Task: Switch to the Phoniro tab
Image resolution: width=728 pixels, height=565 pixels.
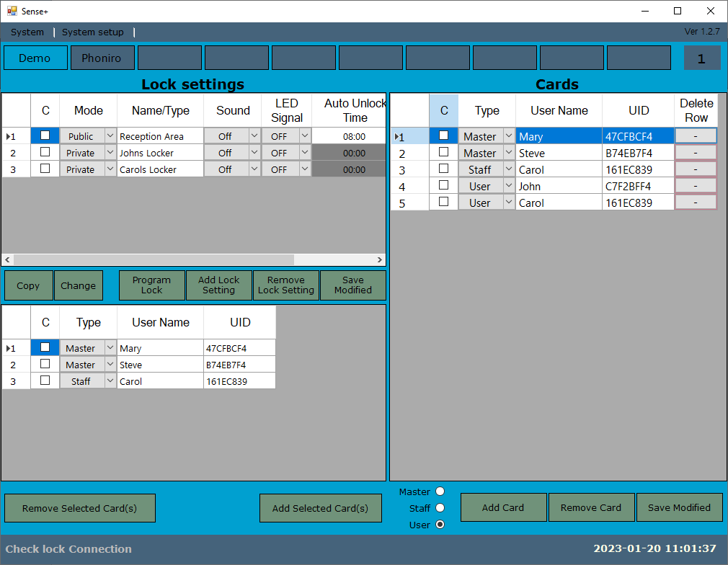Action: point(102,58)
